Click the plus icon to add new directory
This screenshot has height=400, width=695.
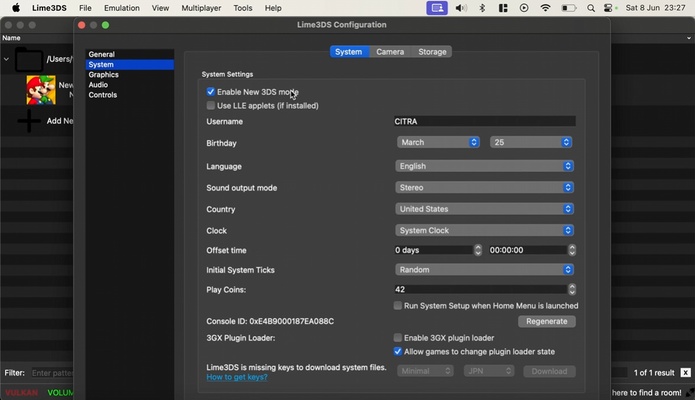[30, 121]
